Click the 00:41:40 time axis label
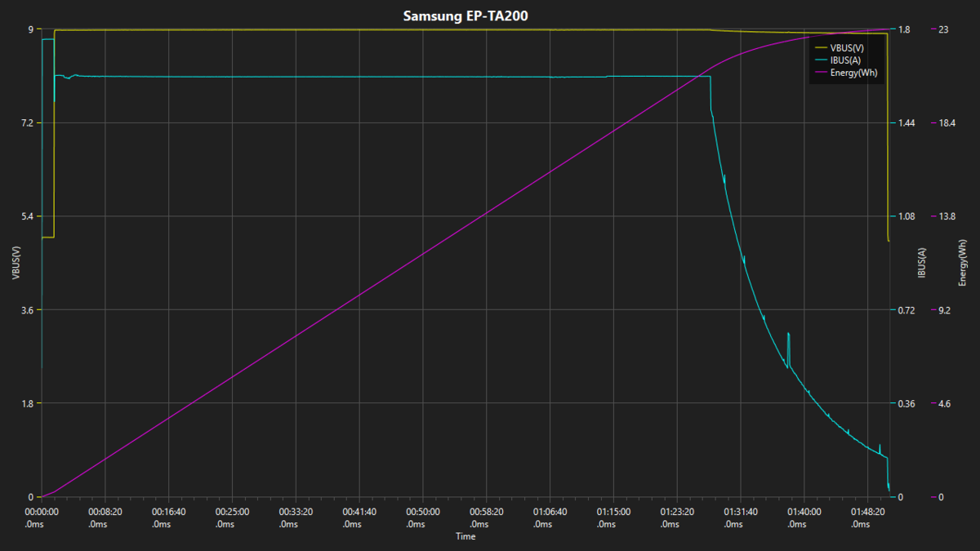The height and width of the screenshot is (551, 980). tap(359, 518)
